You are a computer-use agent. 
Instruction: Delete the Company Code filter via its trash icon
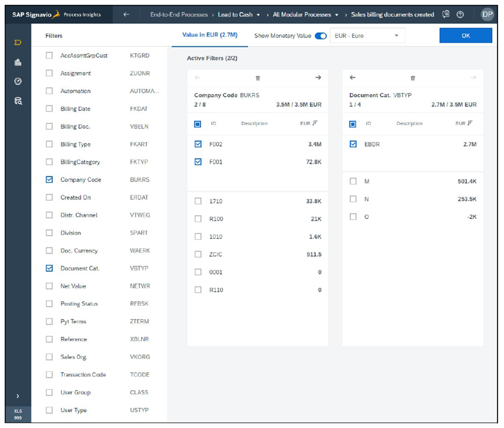point(258,78)
